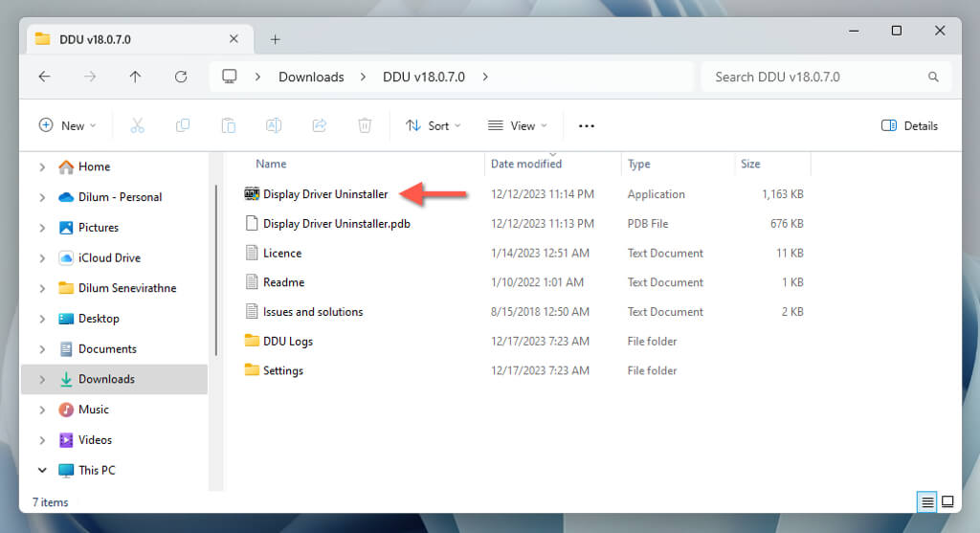Click the Display Driver Uninstaller.pdb file icon

point(252,223)
